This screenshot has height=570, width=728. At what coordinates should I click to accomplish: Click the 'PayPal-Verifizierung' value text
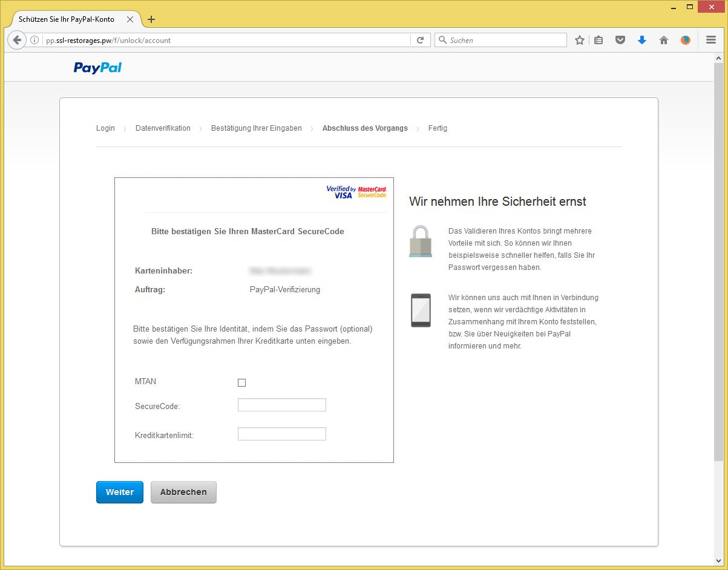point(285,289)
